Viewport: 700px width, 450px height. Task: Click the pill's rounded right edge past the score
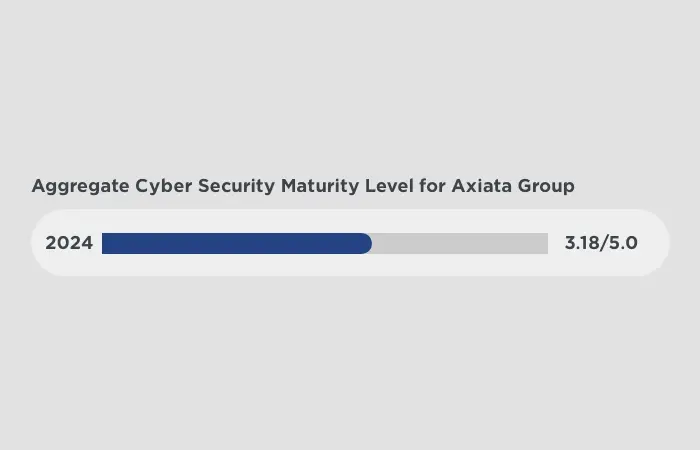pos(661,243)
